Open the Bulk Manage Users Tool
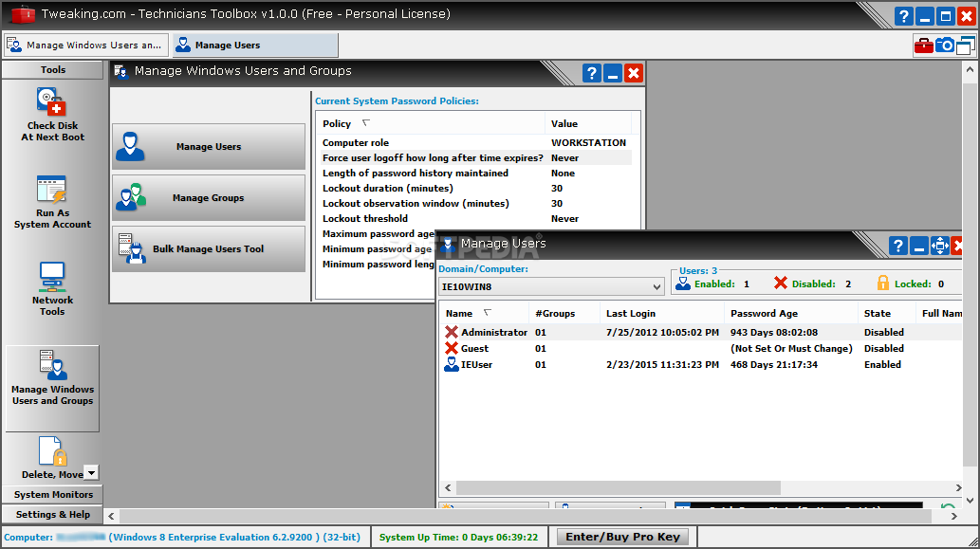The height and width of the screenshot is (549, 980). (209, 249)
